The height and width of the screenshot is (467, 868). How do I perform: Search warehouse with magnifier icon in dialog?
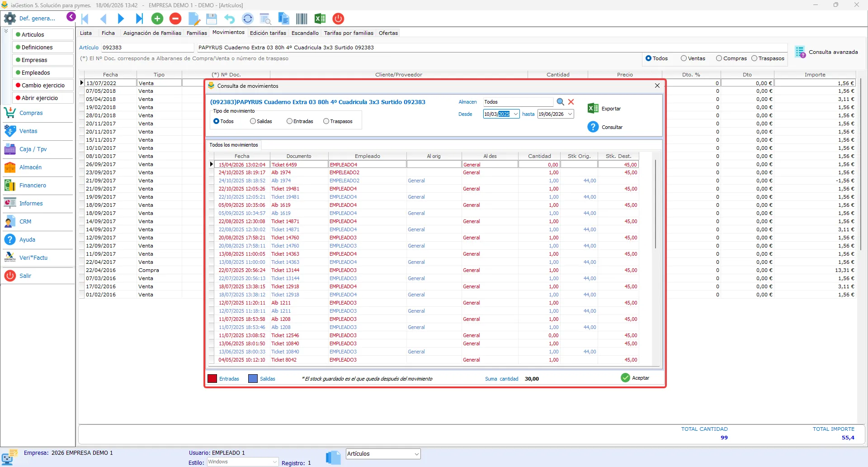point(561,102)
